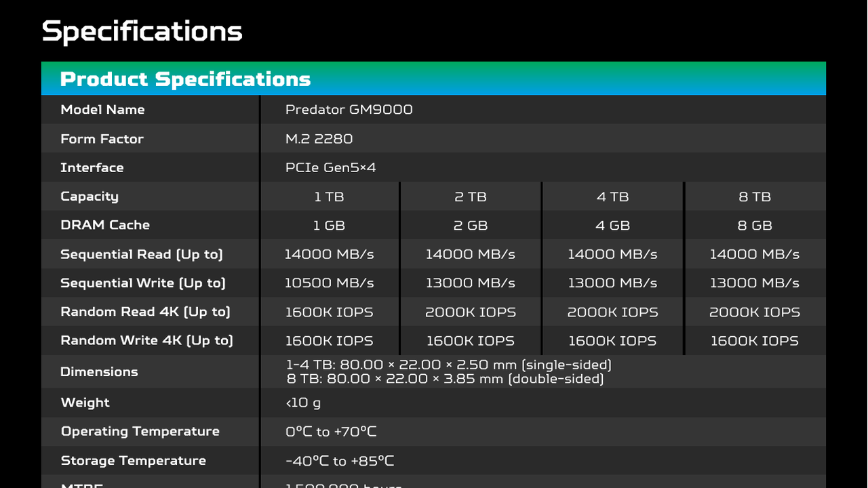
Task: Click the "Dimensions" row label
Action: click(99, 372)
